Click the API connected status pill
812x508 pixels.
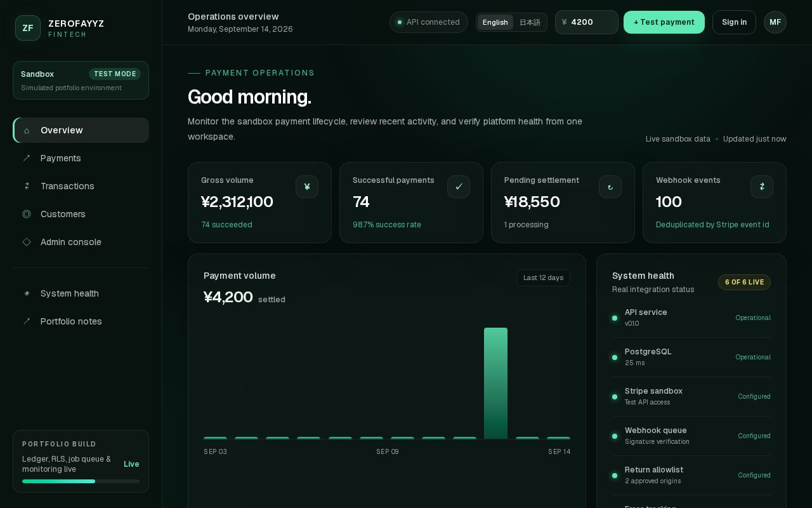click(429, 22)
